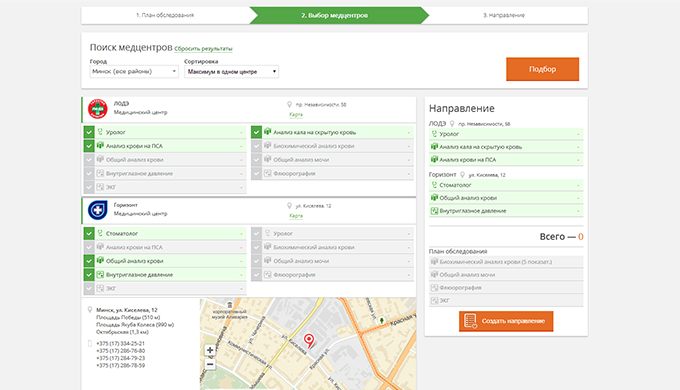Uncheck Анализ крови на ПСА in ЛОДЭ
The width and height of the screenshot is (680, 390).
pos(89,146)
